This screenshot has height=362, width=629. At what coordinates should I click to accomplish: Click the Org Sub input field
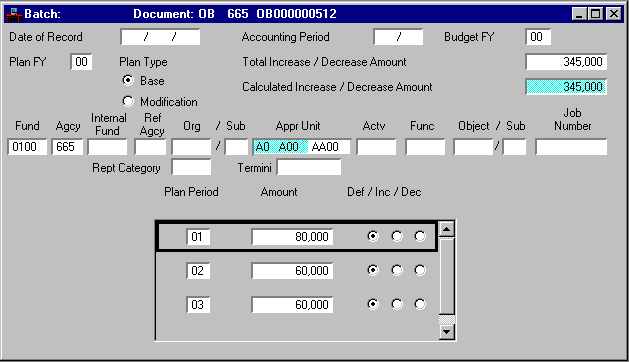click(236, 147)
